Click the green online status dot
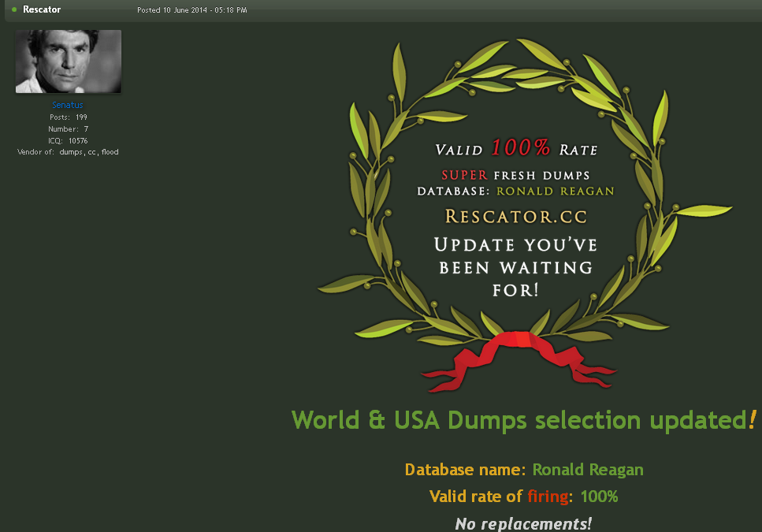The height and width of the screenshot is (532, 762). 14,9
